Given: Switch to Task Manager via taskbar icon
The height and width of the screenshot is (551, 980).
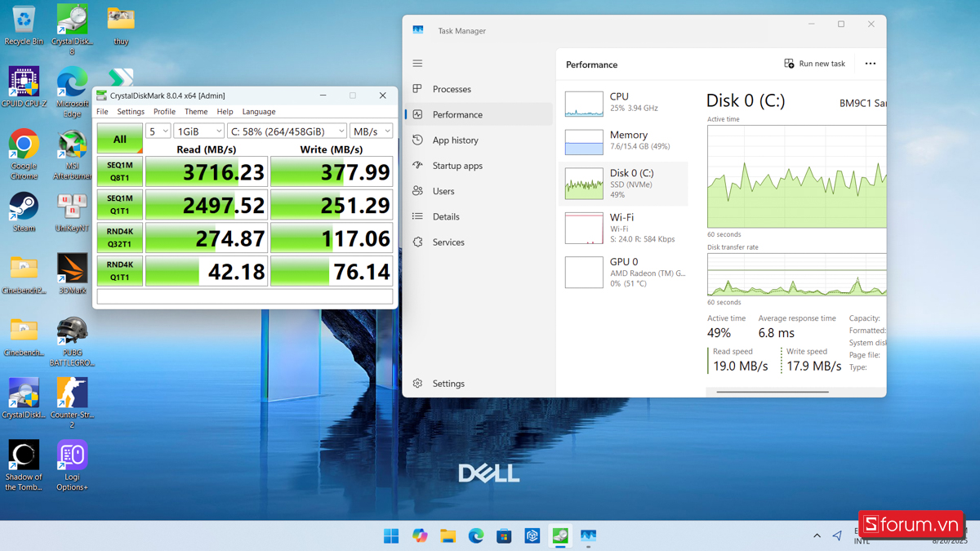Looking at the screenshot, I should point(588,536).
